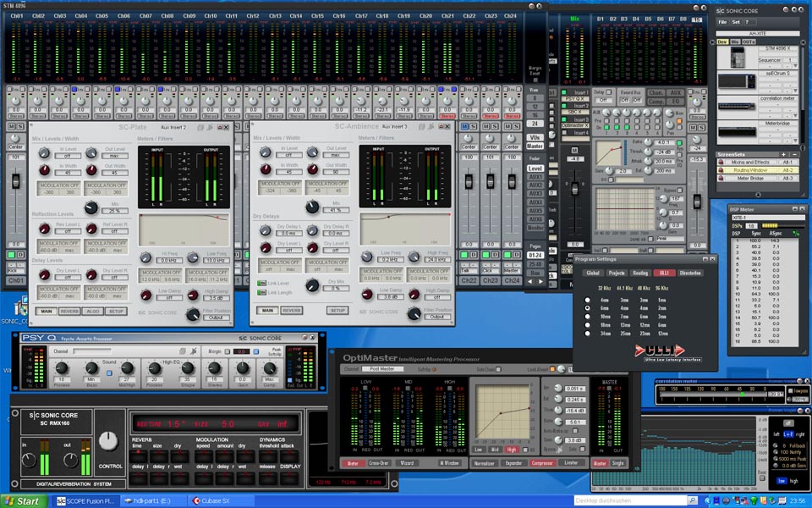
Task: Click the pin icon on SC-Ambience window
Action: tap(431, 126)
